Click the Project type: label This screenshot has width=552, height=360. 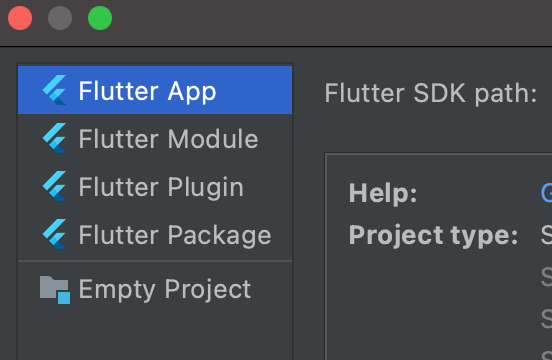[433, 235]
